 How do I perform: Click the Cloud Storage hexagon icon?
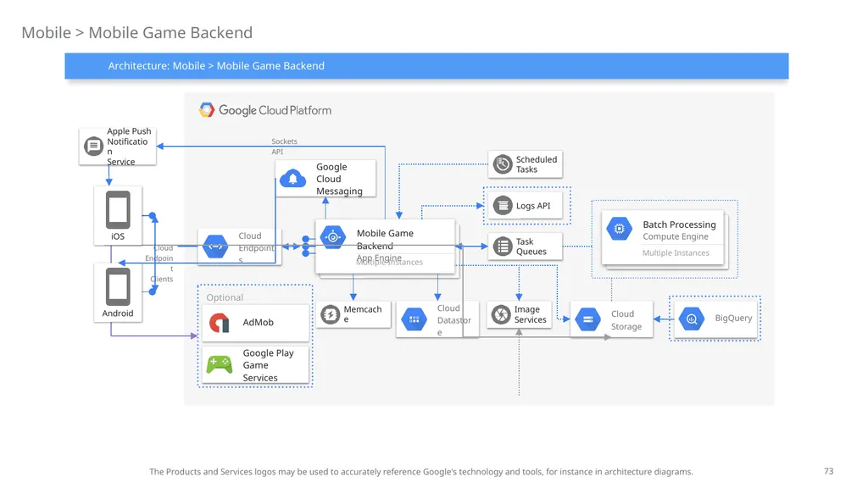pos(588,319)
